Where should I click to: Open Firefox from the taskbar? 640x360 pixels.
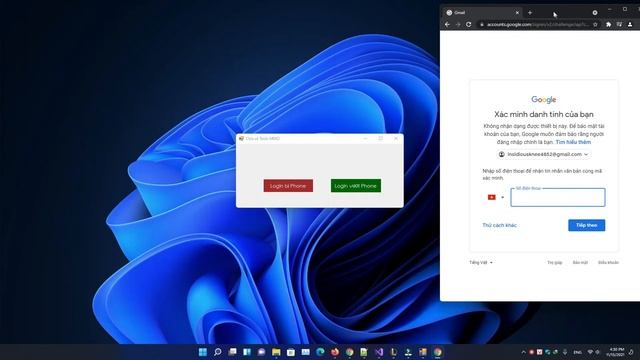(x=335, y=352)
